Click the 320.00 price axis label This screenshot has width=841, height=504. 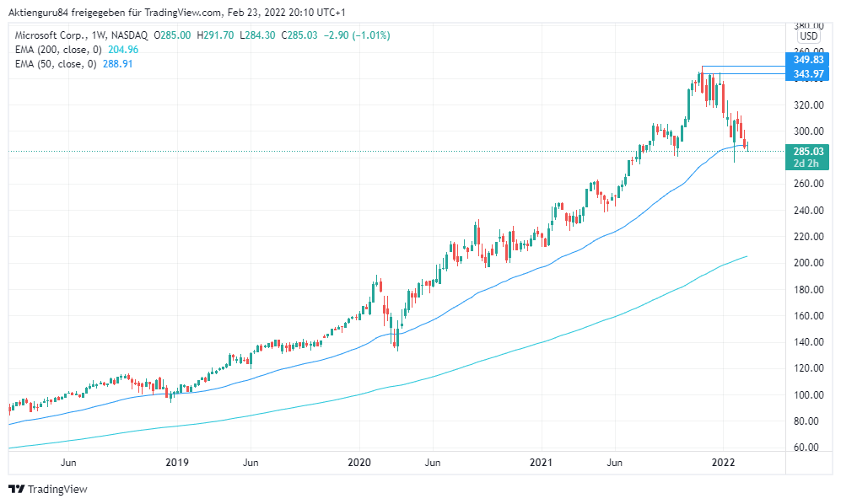coord(808,105)
